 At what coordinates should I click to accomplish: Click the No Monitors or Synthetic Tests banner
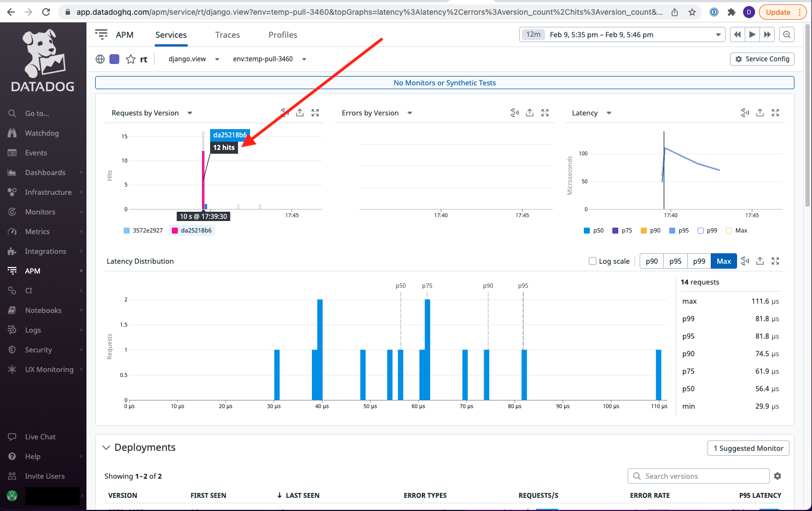(x=444, y=83)
